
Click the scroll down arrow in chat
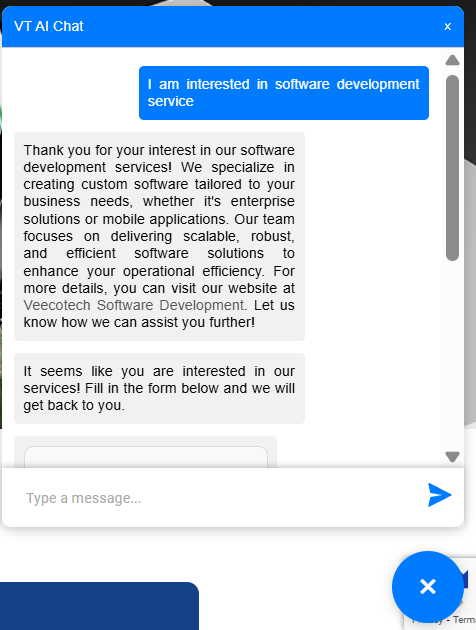452,457
